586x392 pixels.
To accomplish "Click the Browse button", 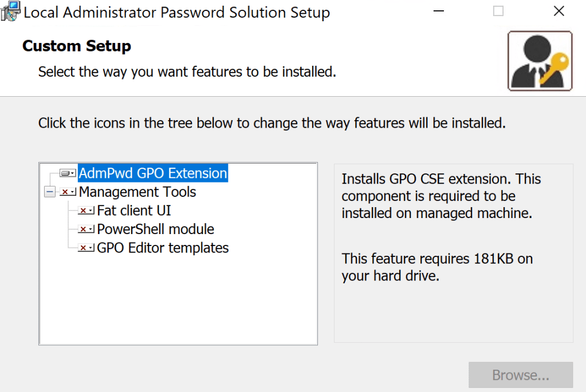I will [520, 375].
